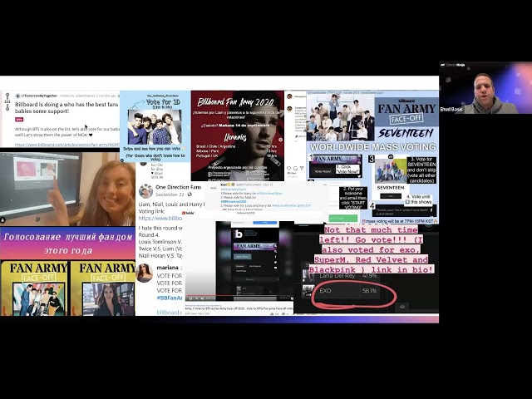The width and height of the screenshot is (532, 399).
Task: Open the One Direction Fans profile picture
Action: click(x=146, y=191)
